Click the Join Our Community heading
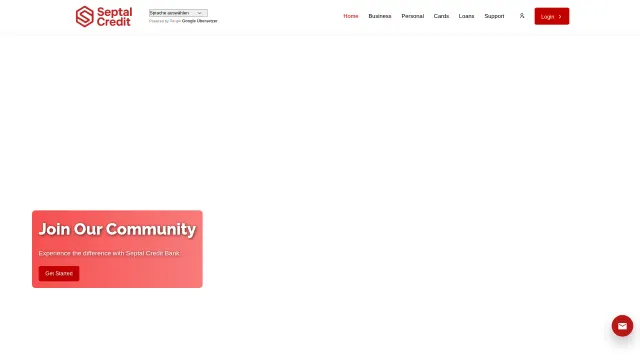Screen dimensions: 640x360 (117, 229)
